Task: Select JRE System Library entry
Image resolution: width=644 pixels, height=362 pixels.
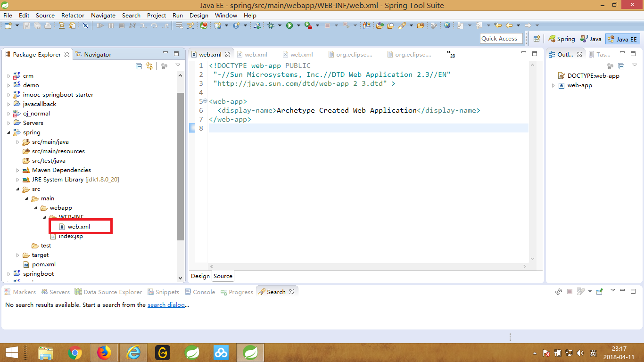Action: (x=71, y=180)
